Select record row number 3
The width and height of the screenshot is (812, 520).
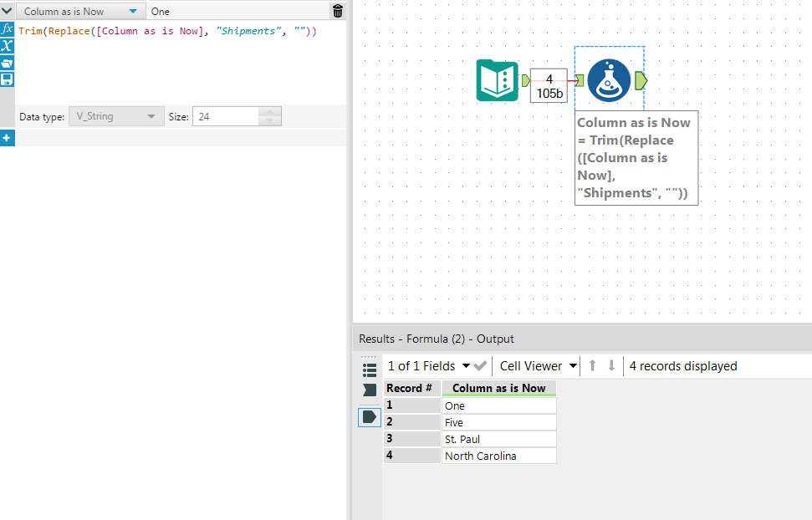pyautogui.click(x=412, y=439)
